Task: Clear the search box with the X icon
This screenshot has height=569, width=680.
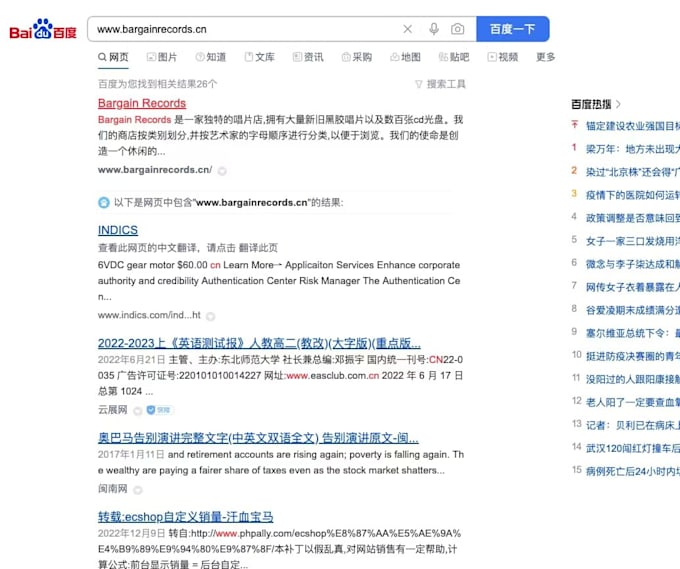Action: tap(407, 29)
